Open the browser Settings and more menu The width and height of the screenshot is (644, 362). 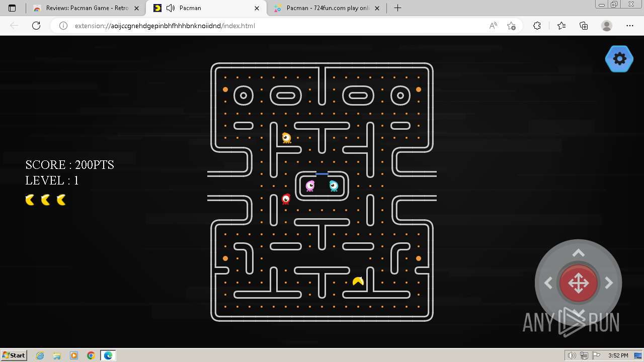pos(629,26)
